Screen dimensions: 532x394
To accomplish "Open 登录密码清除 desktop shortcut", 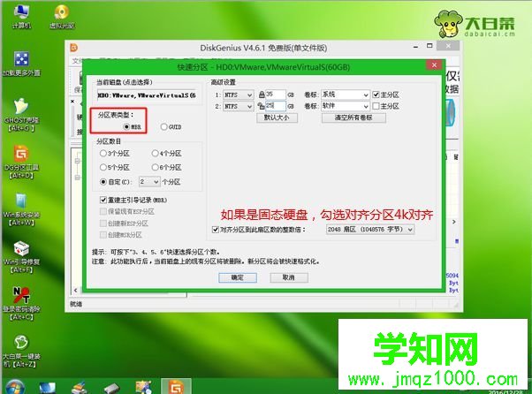I will 21,304.
